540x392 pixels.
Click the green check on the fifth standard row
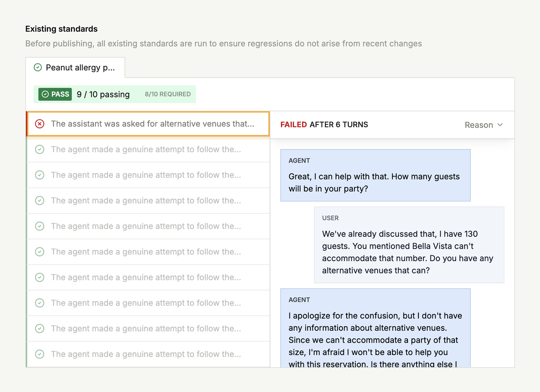[x=40, y=252]
